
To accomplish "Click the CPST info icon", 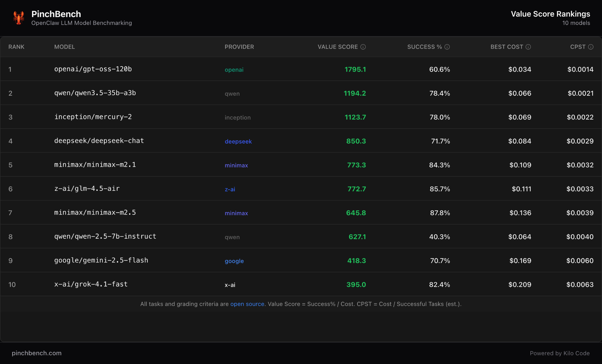I will click(591, 47).
